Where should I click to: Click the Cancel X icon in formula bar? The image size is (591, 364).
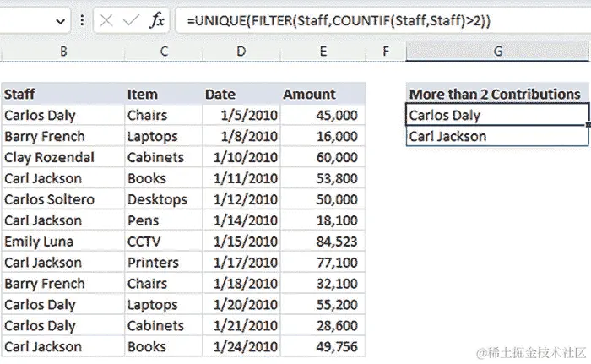coord(106,21)
